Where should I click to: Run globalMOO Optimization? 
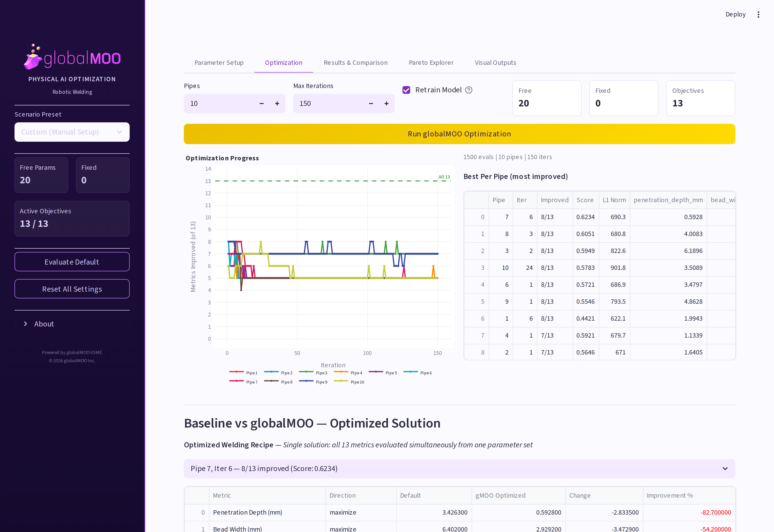(x=459, y=134)
